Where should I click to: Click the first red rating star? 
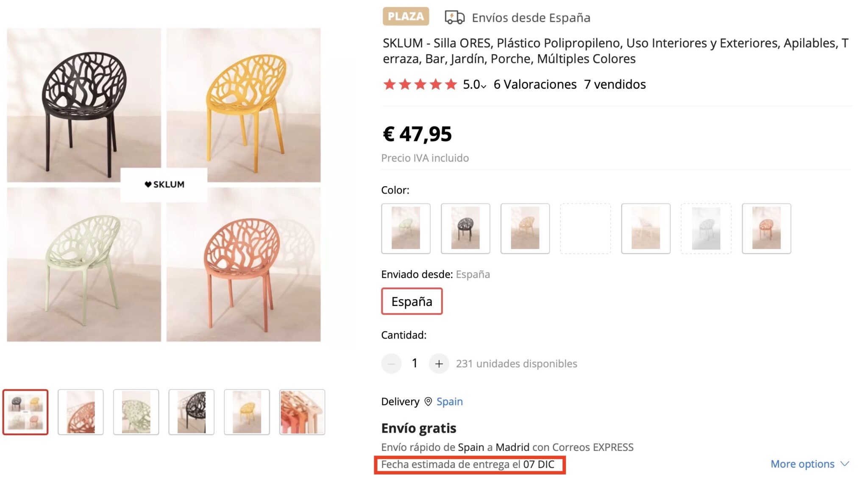coord(389,84)
